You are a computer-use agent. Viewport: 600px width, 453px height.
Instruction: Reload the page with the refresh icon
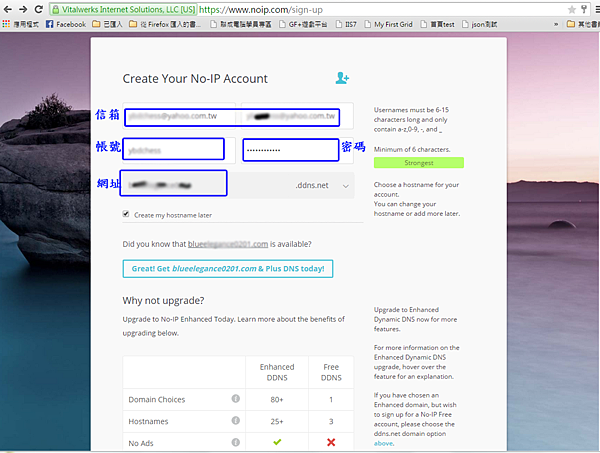click(x=39, y=9)
